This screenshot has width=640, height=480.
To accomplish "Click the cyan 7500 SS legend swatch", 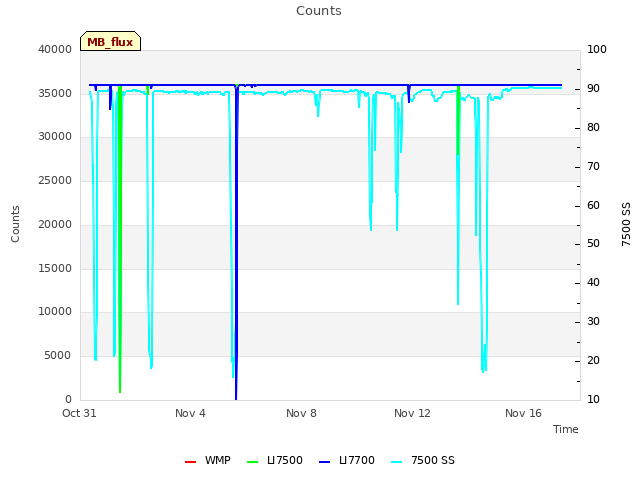I will [397, 462].
